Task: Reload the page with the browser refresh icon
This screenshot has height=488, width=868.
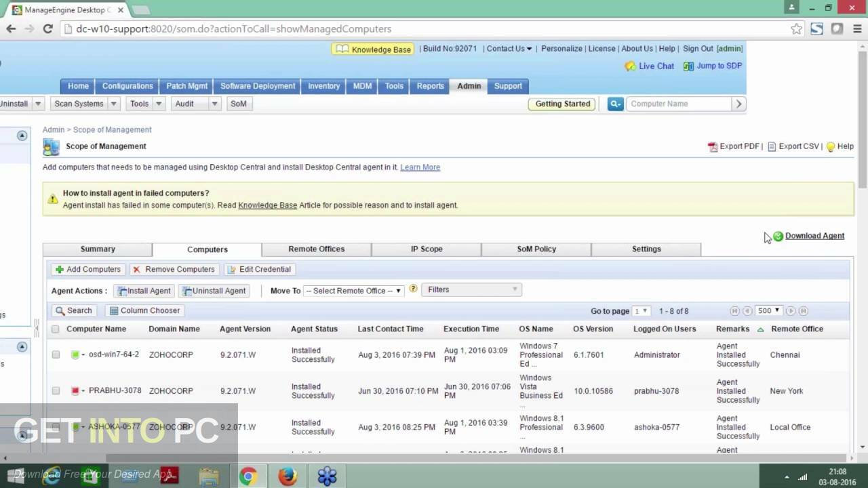Action: [x=47, y=28]
